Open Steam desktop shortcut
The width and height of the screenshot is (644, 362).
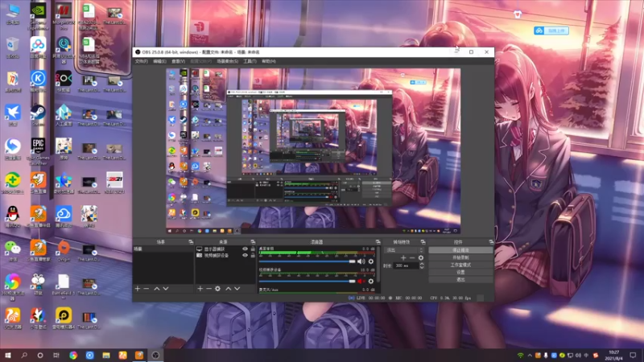(x=38, y=115)
